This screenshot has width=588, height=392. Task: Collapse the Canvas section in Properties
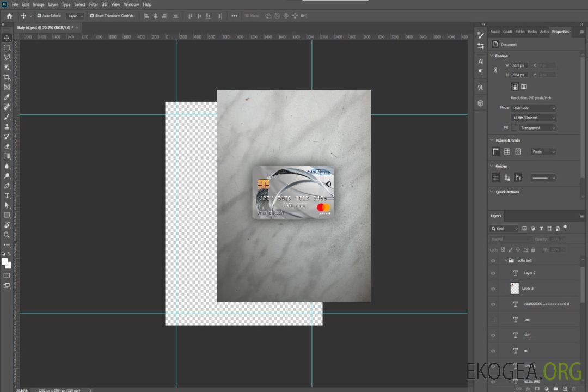coord(492,56)
